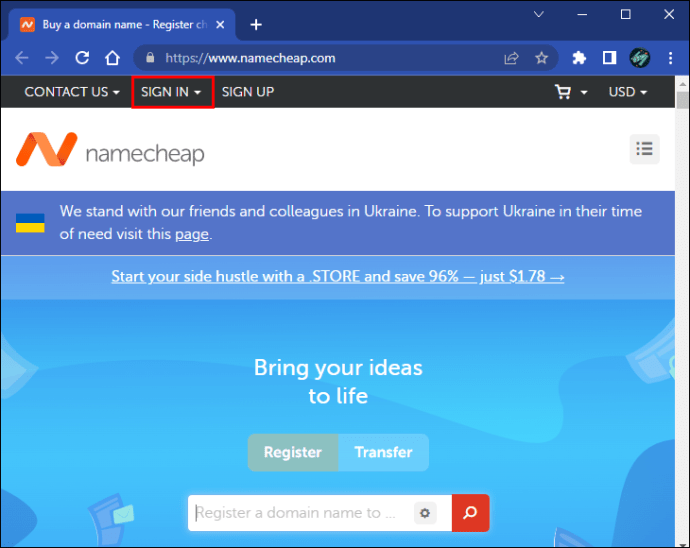The width and height of the screenshot is (690, 548).
Task: Focus the domain name search field
Action: 302,513
